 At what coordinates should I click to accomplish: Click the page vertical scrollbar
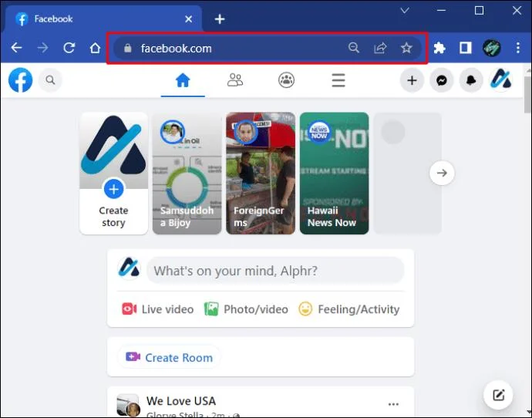527,95
